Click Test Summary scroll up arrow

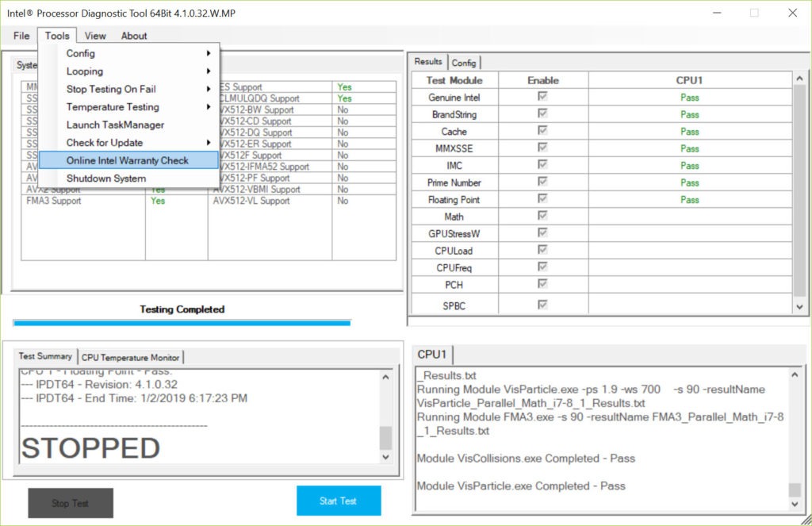click(385, 378)
